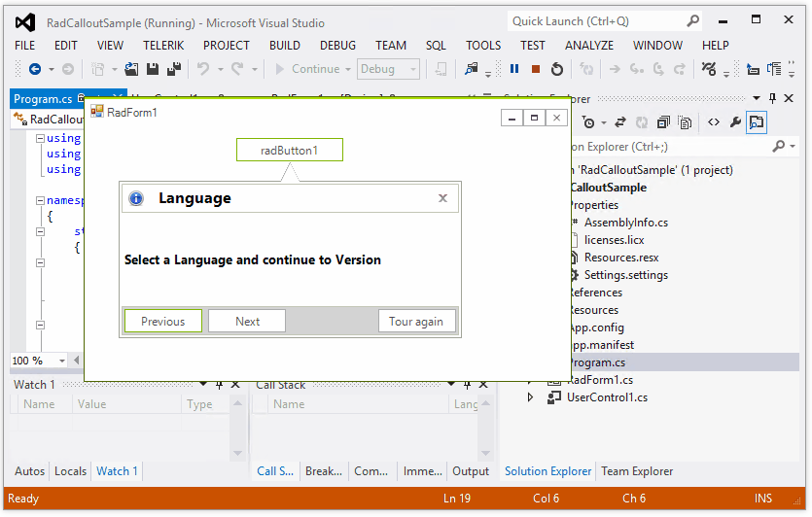Viewport: 812px width, 517px height.
Task: Click the Find in Files toolbar icon
Action: point(472,69)
